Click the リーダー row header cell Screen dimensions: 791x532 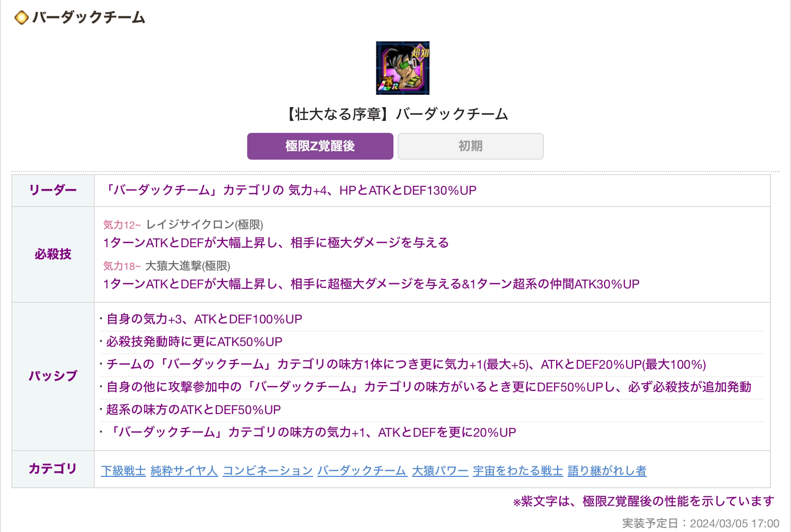[53, 191]
